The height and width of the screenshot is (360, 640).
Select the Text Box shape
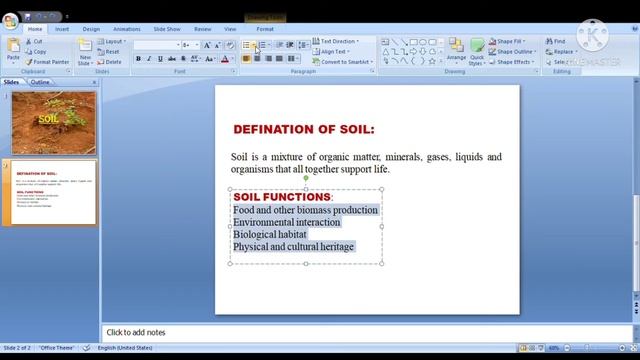385,42
